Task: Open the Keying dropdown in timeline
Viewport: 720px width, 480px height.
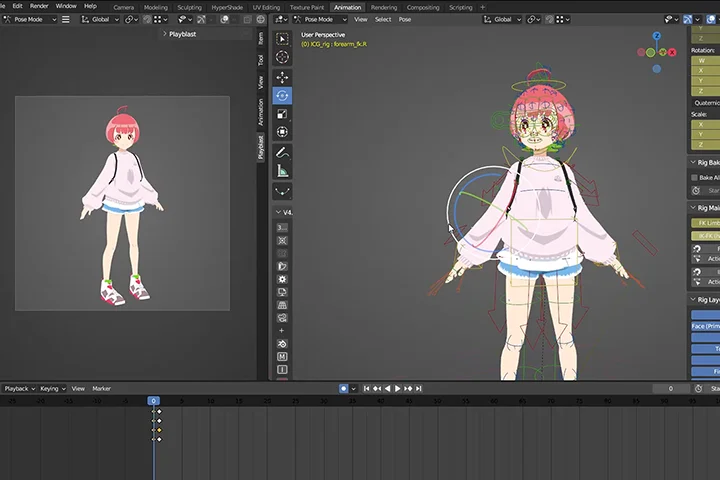Action: (52, 389)
